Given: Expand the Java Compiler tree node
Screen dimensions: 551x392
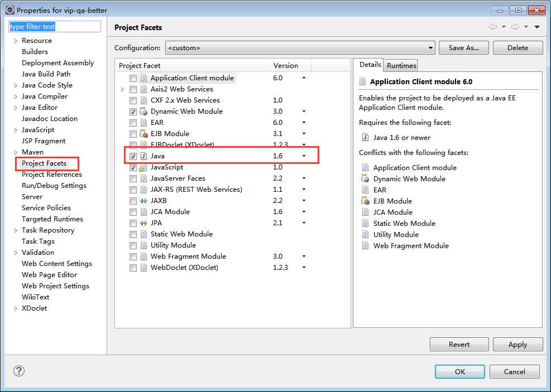Looking at the screenshot, I should coord(16,97).
